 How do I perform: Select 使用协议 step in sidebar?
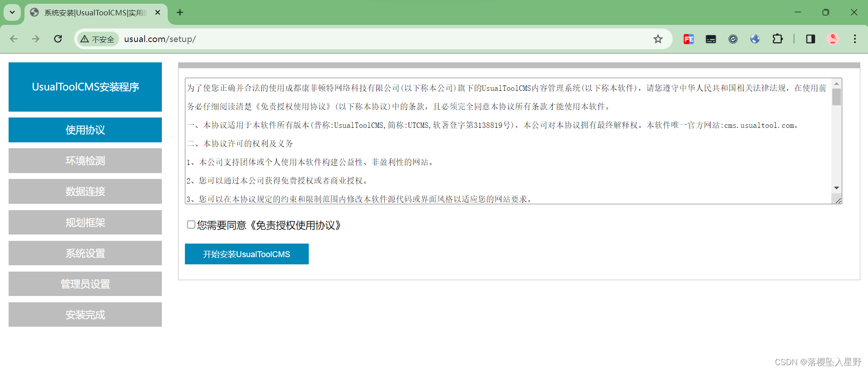(x=85, y=130)
